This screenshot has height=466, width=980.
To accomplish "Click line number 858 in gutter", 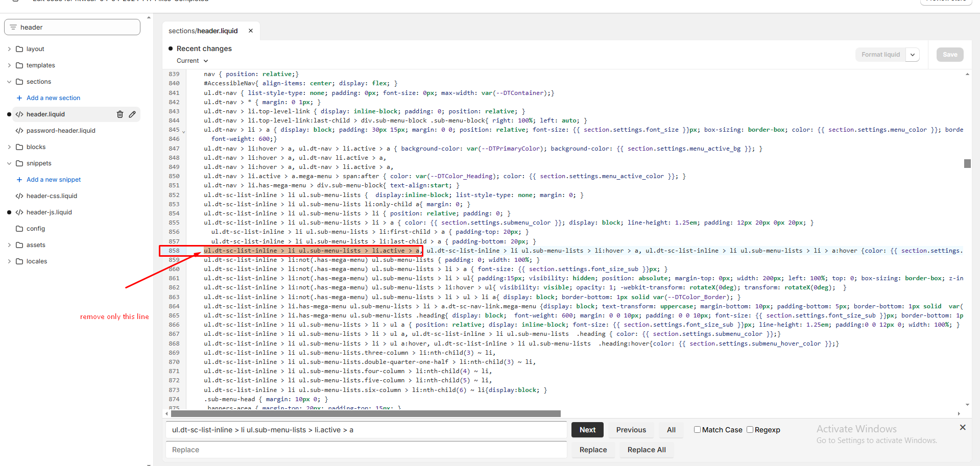I will (x=174, y=251).
